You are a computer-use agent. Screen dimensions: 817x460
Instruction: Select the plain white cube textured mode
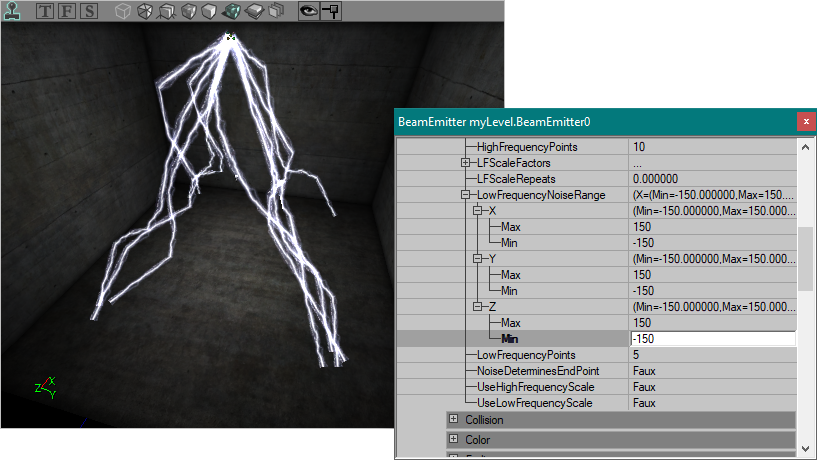pyautogui.click(x=209, y=11)
